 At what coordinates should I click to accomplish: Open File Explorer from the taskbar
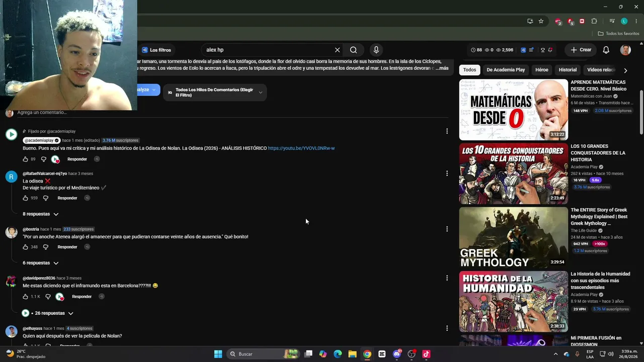tap(352, 354)
